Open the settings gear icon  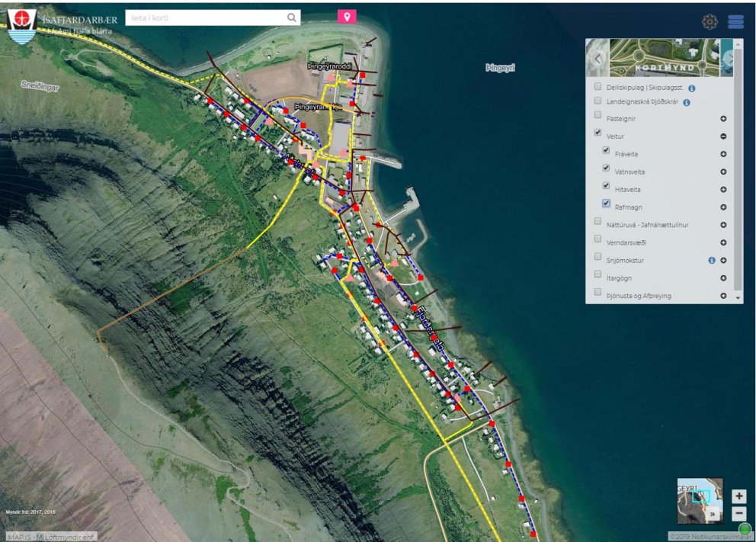tap(710, 21)
